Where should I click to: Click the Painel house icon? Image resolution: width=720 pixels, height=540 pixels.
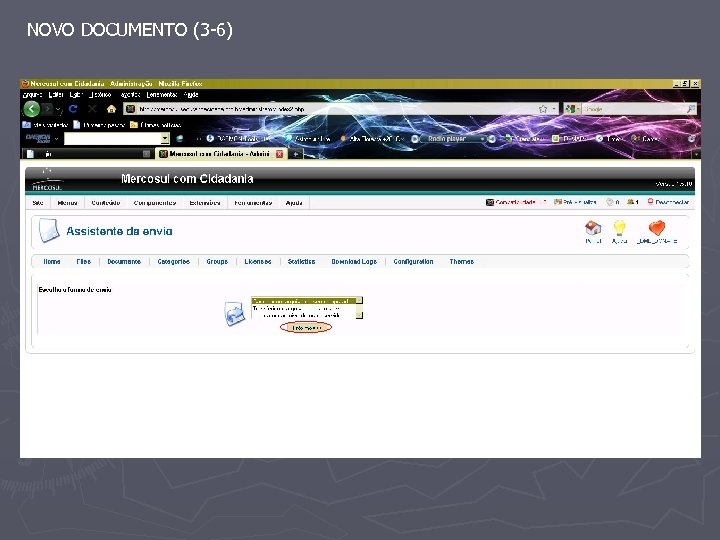pyautogui.click(x=593, y=228)
